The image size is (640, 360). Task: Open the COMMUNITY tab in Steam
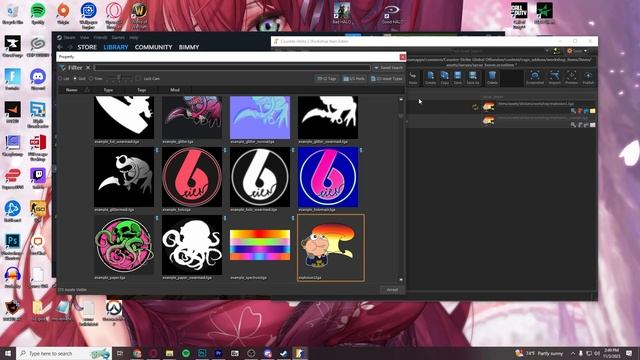[153, 47]
